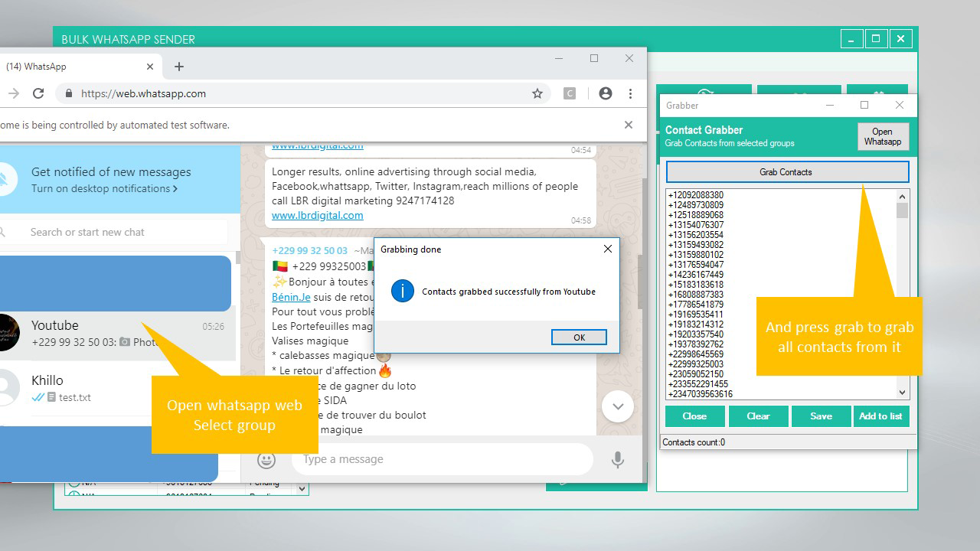Select contact +12092088380 in list

[x=696, y=195]
